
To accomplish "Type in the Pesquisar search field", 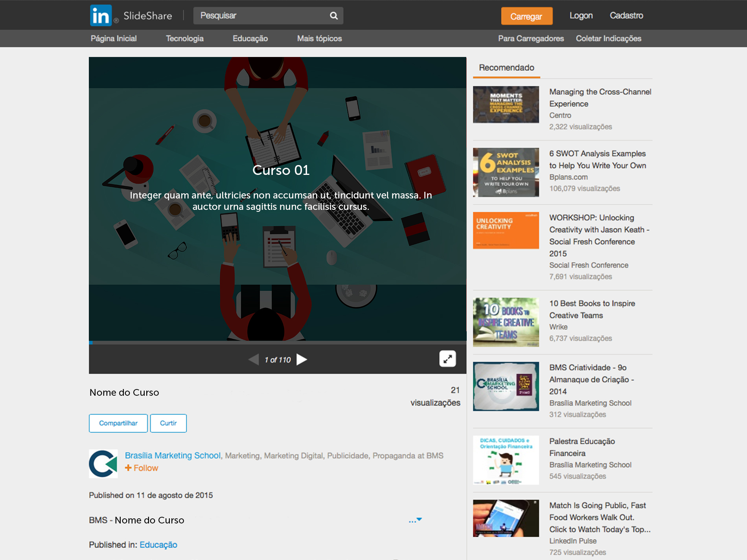I will click(261, 16).
